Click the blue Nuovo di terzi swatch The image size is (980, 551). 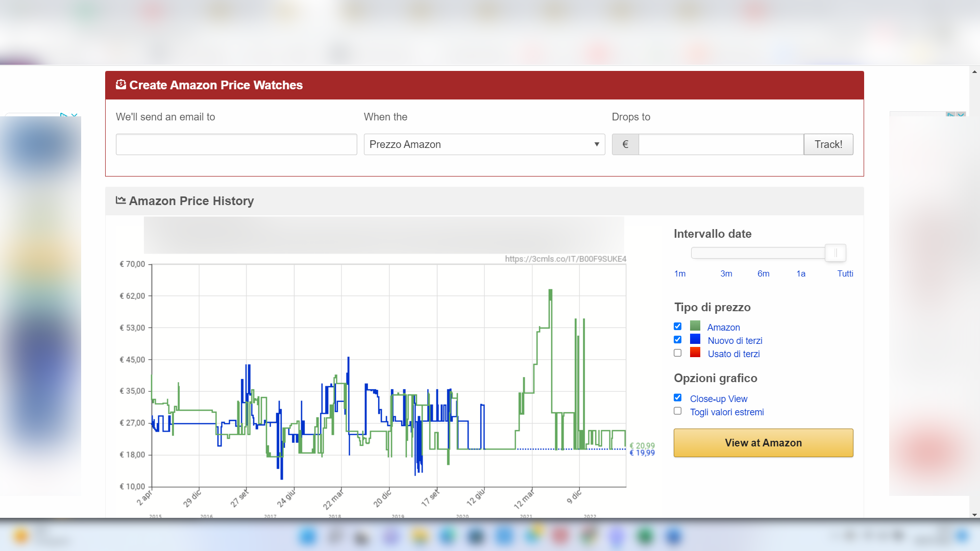pyautogui.click(x=695, y=339)
